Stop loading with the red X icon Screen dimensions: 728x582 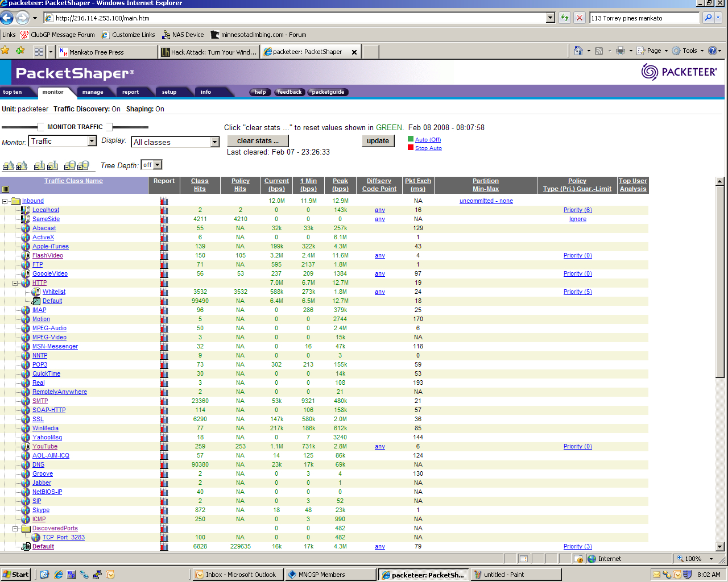click(580, 18)
